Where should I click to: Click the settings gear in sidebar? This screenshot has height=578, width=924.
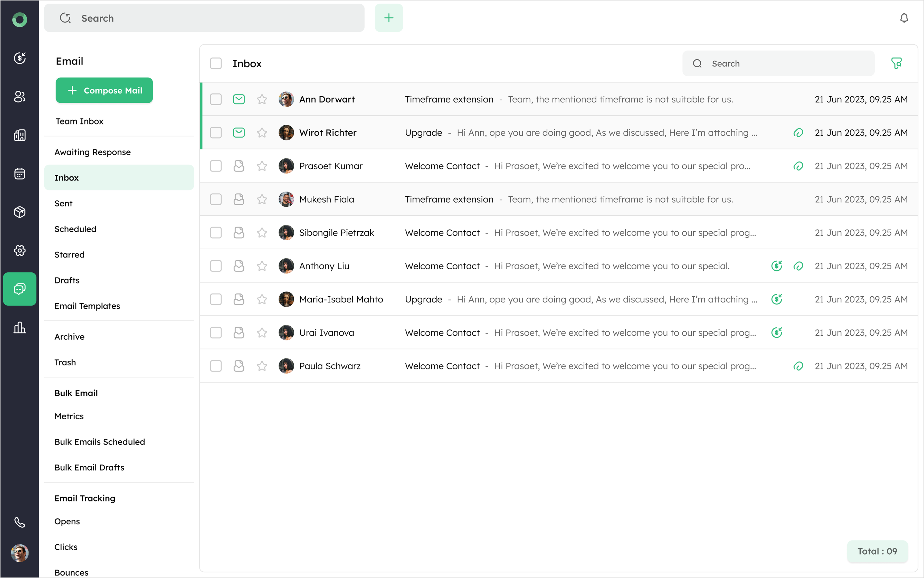20,250
